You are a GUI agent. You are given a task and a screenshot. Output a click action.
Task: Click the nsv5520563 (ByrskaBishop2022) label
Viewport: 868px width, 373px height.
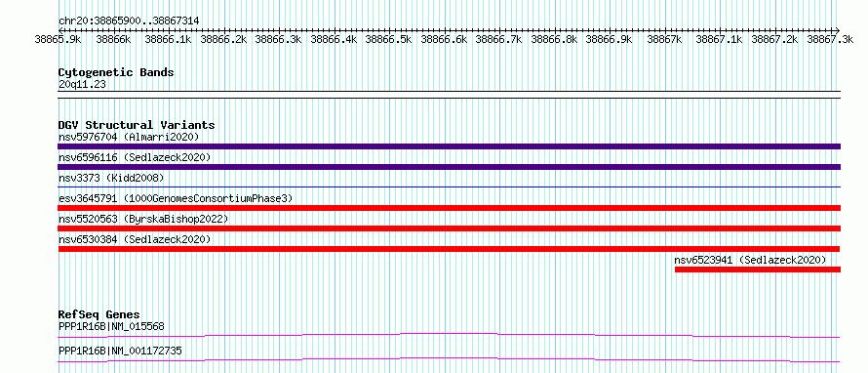[x=143, y=219]
